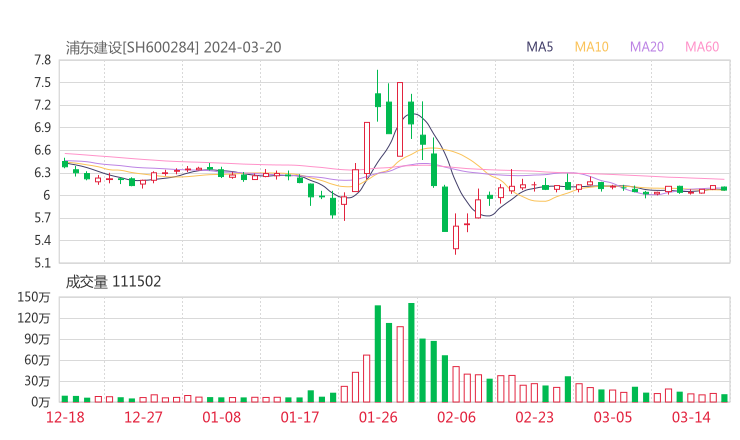
Task: Click the 0万 volume axis label
Action: tap(41, 402)
